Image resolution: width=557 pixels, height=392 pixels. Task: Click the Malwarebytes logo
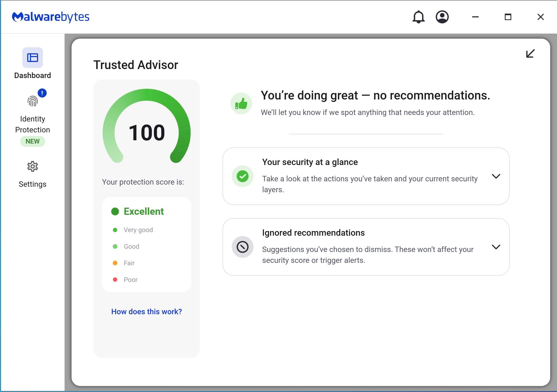click(x=51, y=17)
